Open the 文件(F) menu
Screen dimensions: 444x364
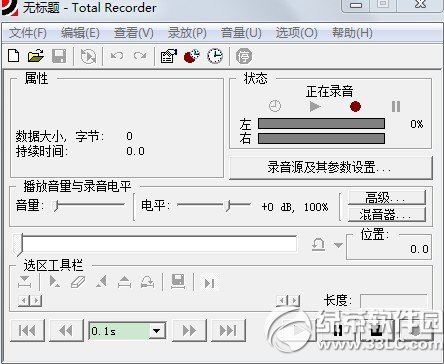pos(28,33)
